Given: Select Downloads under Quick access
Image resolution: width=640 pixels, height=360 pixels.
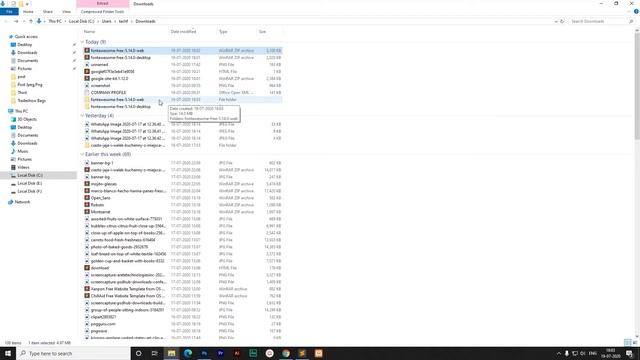Looking at the screenshot, I should pyautogui.click(x=27, y=53).
